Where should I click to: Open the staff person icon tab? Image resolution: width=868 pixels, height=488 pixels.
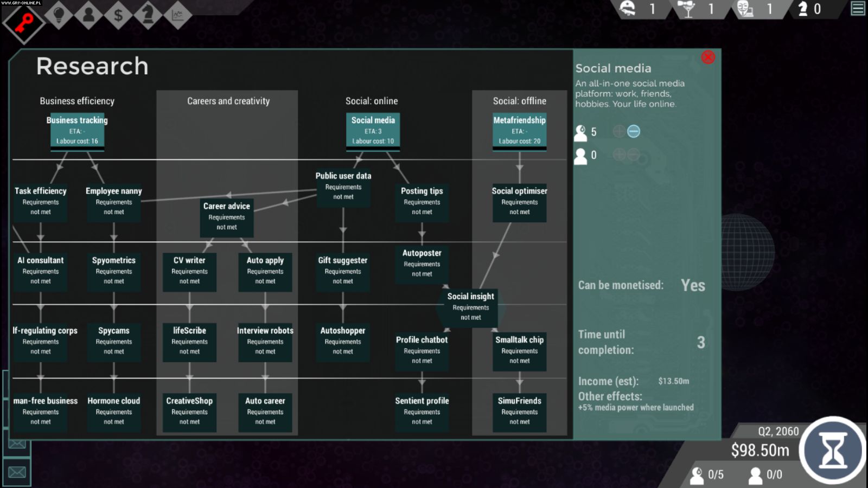click(x=88, y=15)
